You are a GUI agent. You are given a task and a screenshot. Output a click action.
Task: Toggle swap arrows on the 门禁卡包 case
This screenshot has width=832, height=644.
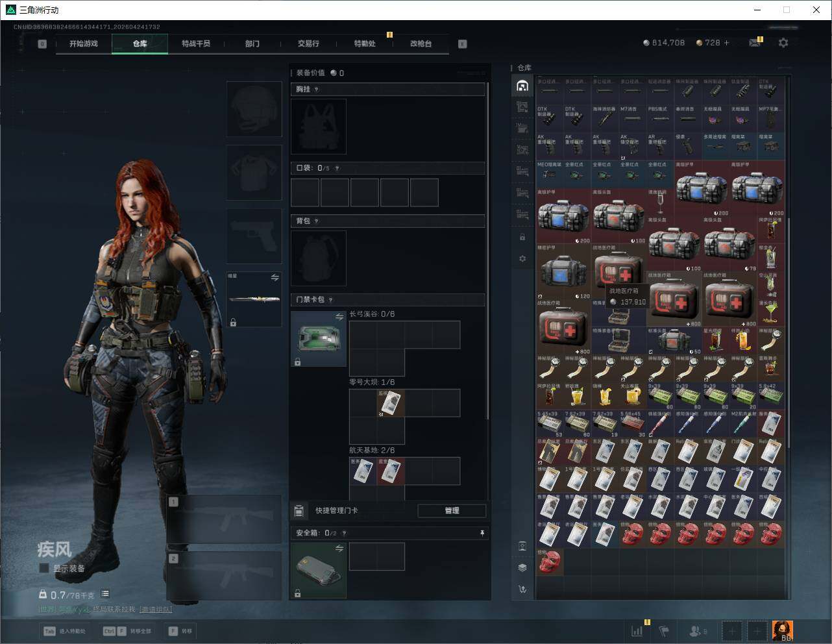click(x=339, y=317)
